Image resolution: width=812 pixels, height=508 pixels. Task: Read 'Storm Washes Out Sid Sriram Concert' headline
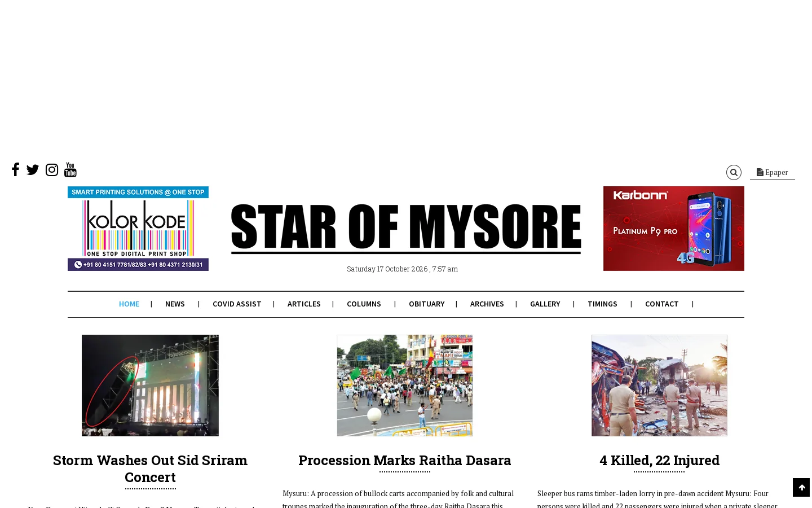click(x=150, y=468)
